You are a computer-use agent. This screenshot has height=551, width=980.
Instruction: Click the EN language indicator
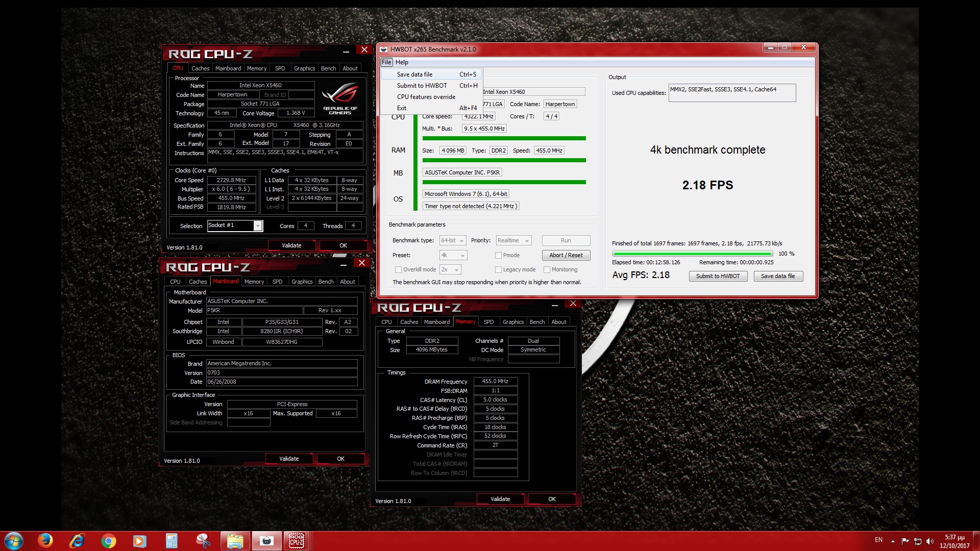point(878,540)
